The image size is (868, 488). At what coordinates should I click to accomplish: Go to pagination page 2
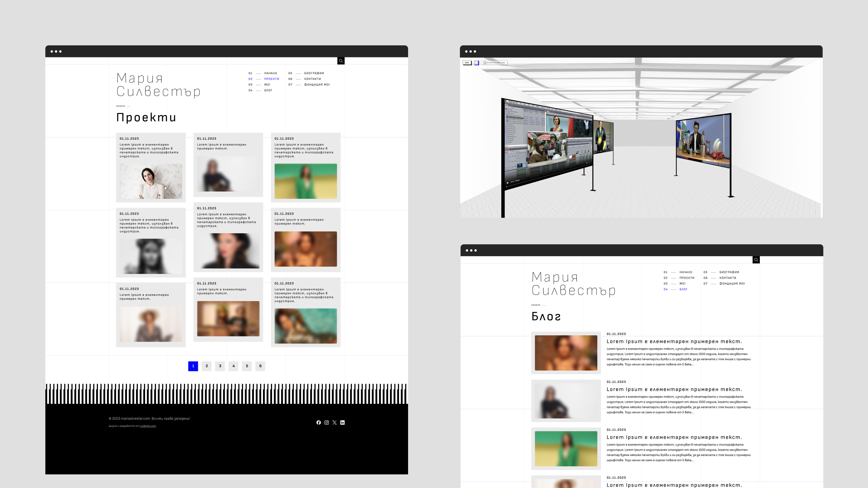(207, 366)
